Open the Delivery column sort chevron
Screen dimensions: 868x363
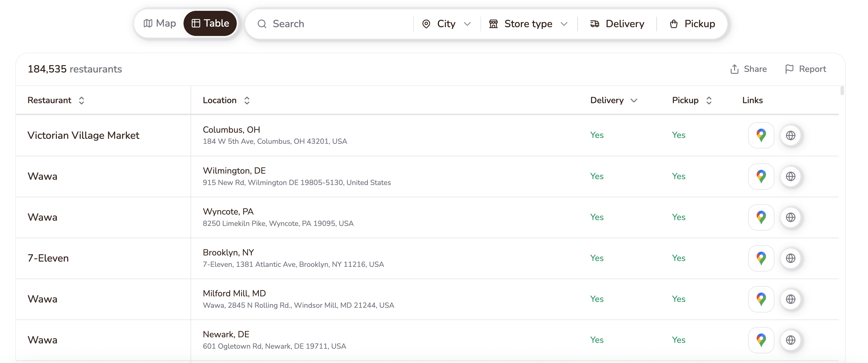pyautogui.click(x=634, y=101)
